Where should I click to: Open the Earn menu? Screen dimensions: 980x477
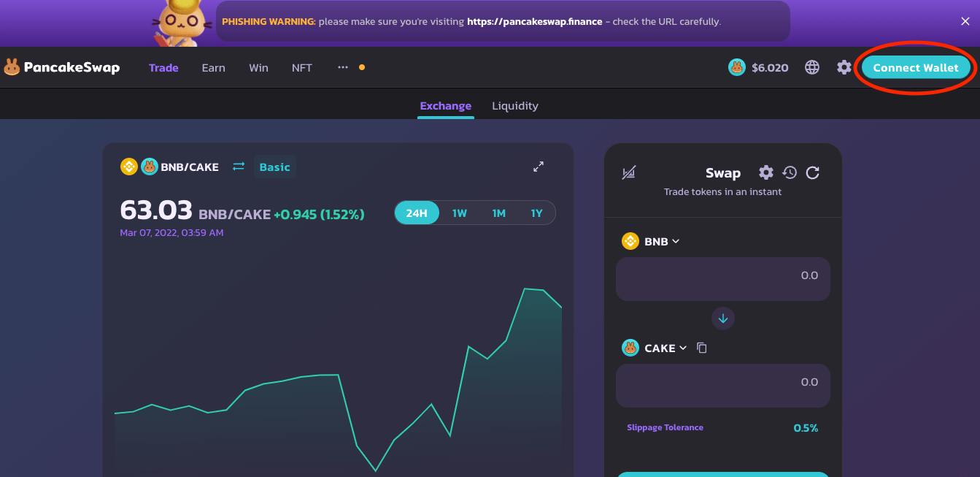pos(213,68)
